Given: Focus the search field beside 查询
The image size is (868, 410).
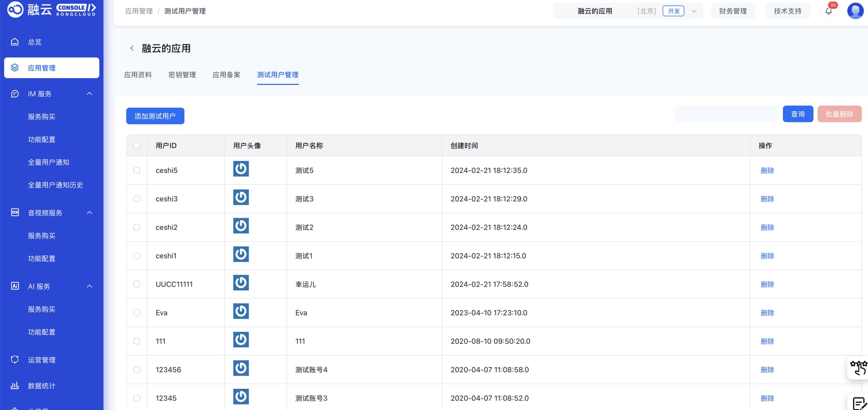Looking at the screenshot, I should (726, 114).
